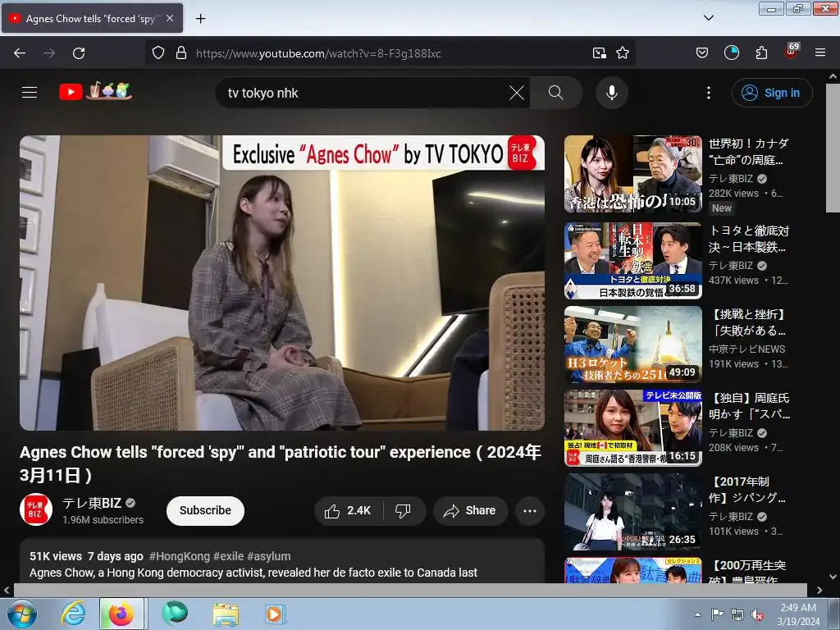The height and width of the screenshot is (630, 840).
Task: Click the network tray icon
Action: [x=737, y=614]
